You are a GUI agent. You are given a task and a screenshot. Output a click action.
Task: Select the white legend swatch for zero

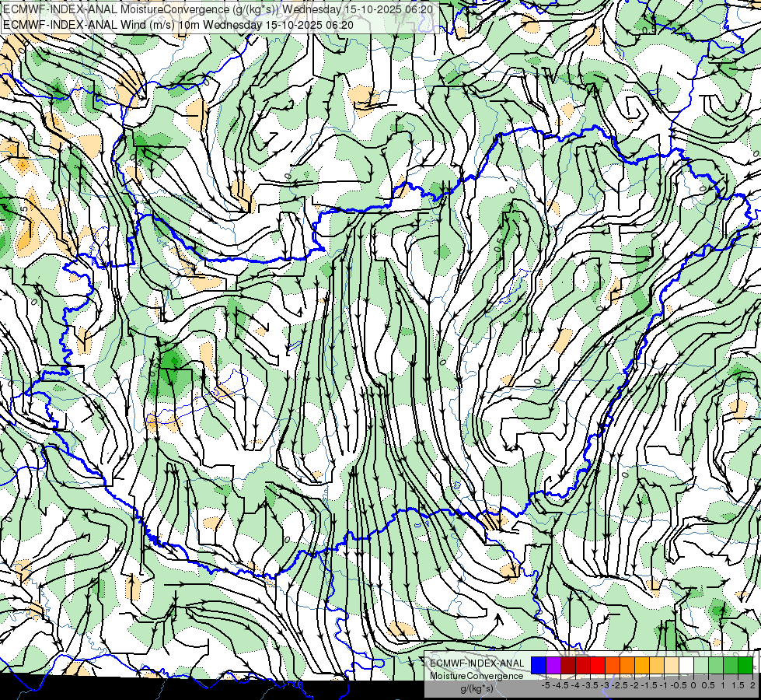(686, 665)
